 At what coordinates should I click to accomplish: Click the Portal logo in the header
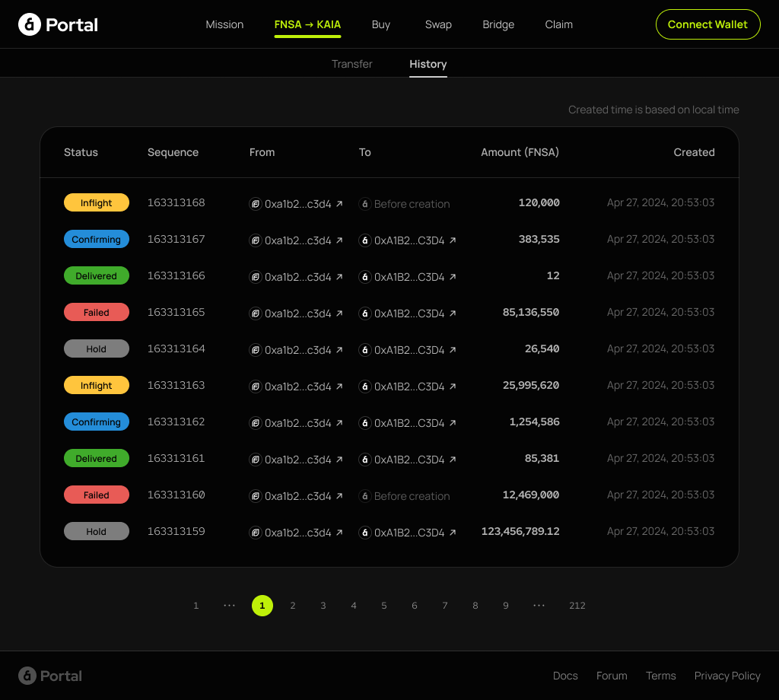click(59, 24)
